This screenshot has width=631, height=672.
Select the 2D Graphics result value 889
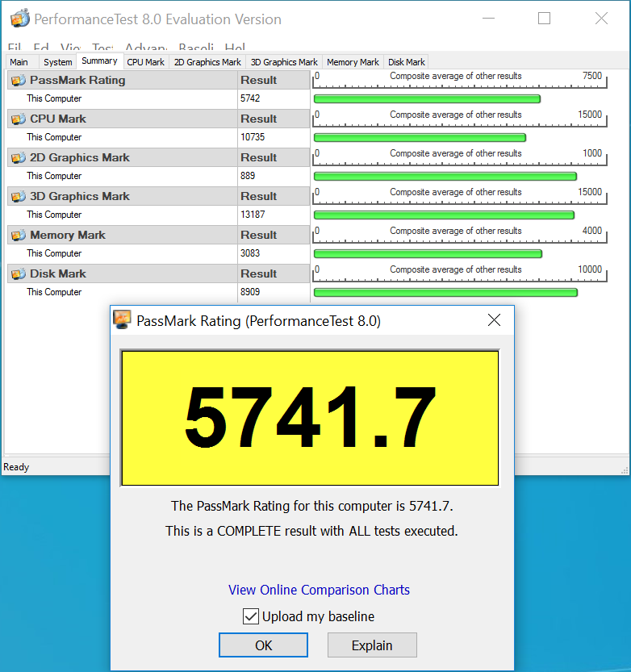click(x=248, y=176)
